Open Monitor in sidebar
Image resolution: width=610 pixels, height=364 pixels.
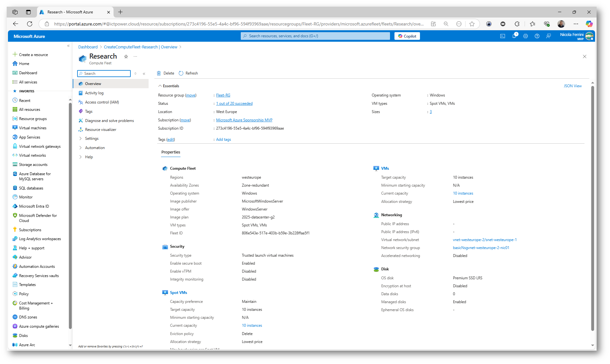coord(23,197)
